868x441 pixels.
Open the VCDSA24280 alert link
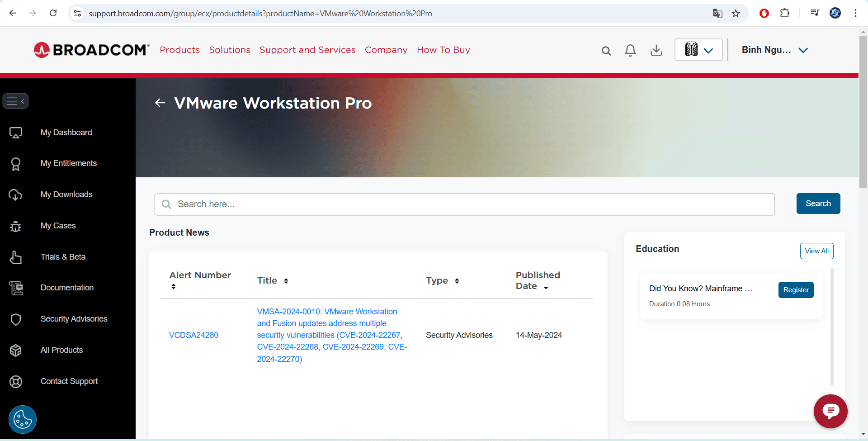coord(193,335)
